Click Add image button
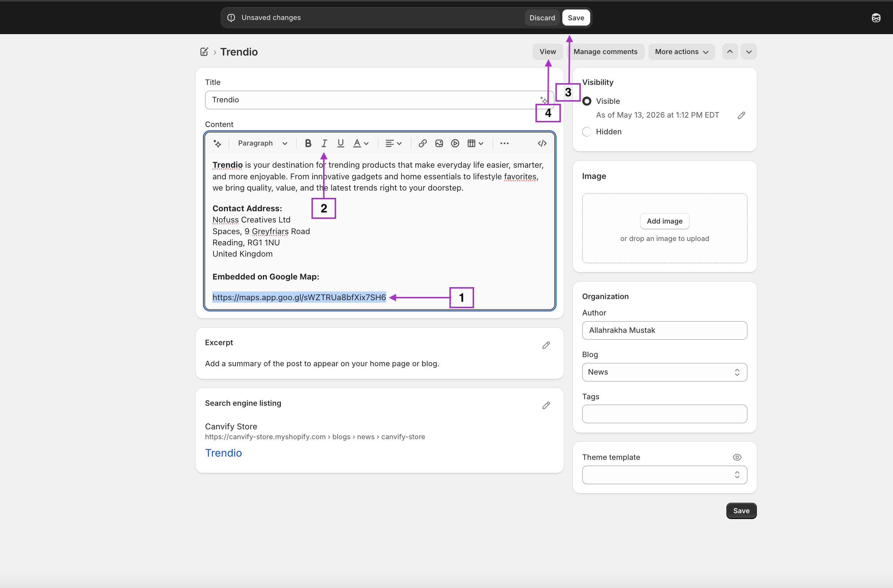The width and height of the screenshot is (893, 588). (x=664, y=221)
